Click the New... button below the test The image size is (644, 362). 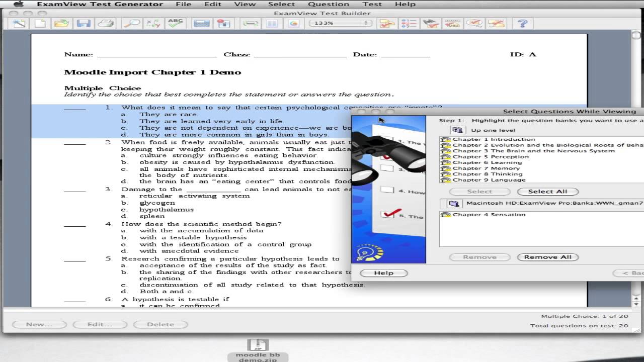click(x=39, y=324)
